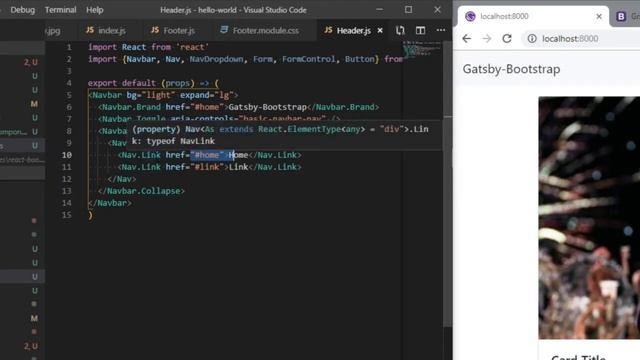The width and height of the screenshot is (640, 360).
Task: Open the Terminal menu
Action: point(60,10)
